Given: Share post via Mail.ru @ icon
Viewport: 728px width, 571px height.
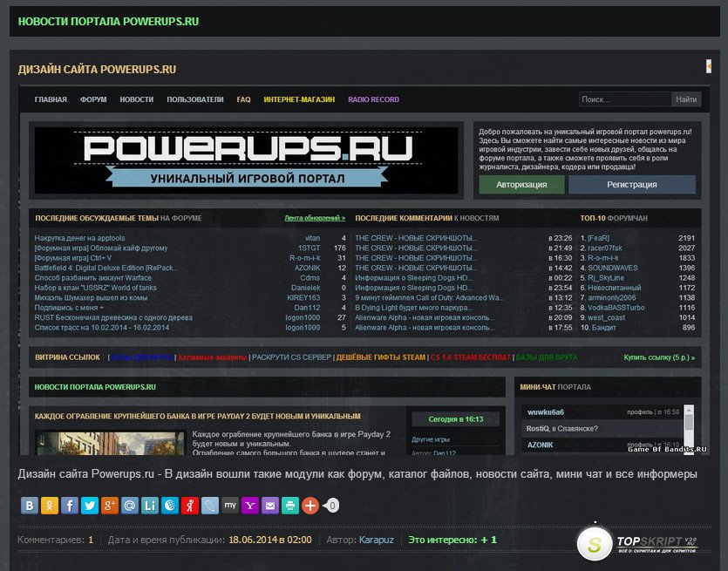Looking at the screenshot, I should [x=130, y=505].
